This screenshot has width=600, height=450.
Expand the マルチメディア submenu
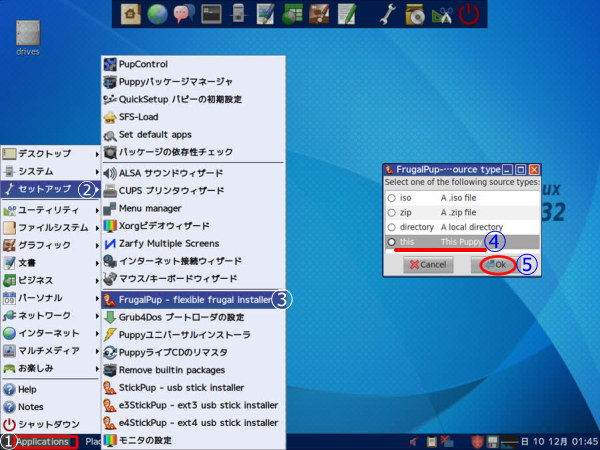[50, 351]
